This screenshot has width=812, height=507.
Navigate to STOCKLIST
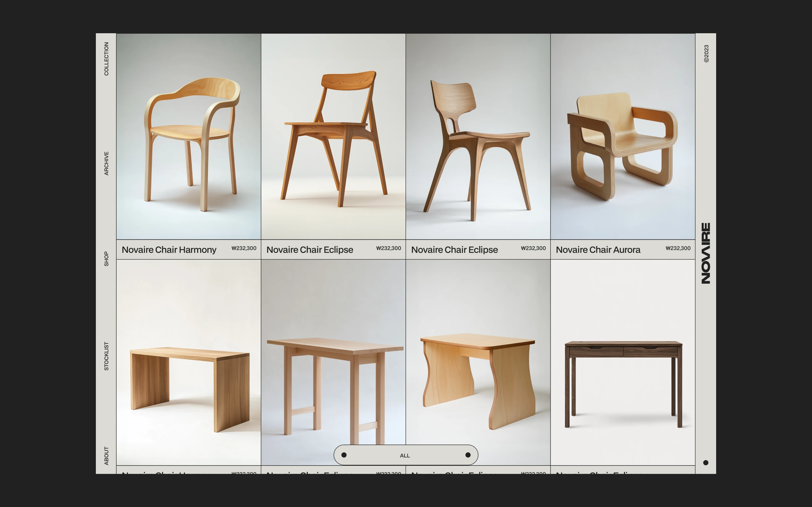[106, 356]
